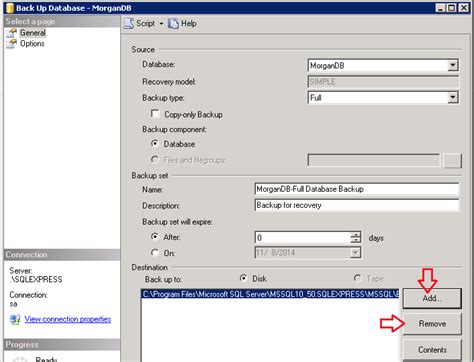474x362 pixels.
Task: Click the Files and filegroups text field
Action: [x=374, y=160]
